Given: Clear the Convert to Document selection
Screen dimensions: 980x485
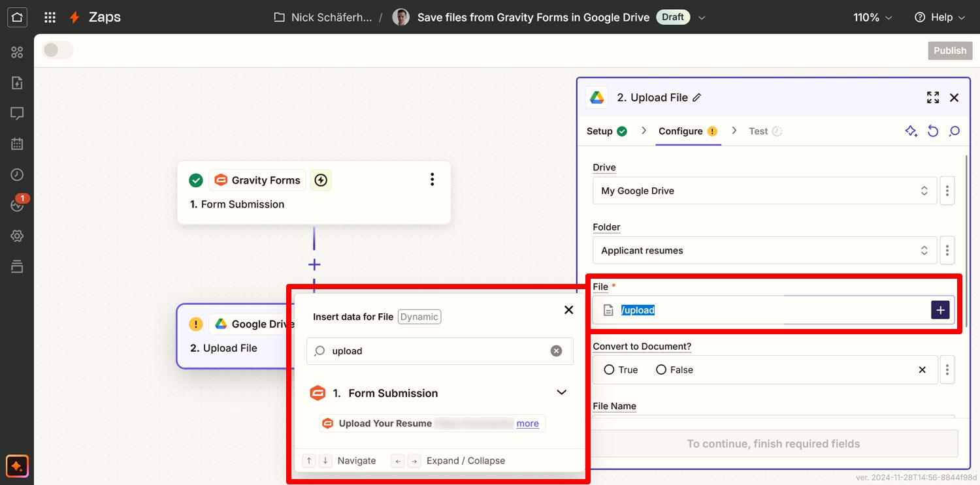Looking at the screenshot, I should pos(923,369).
